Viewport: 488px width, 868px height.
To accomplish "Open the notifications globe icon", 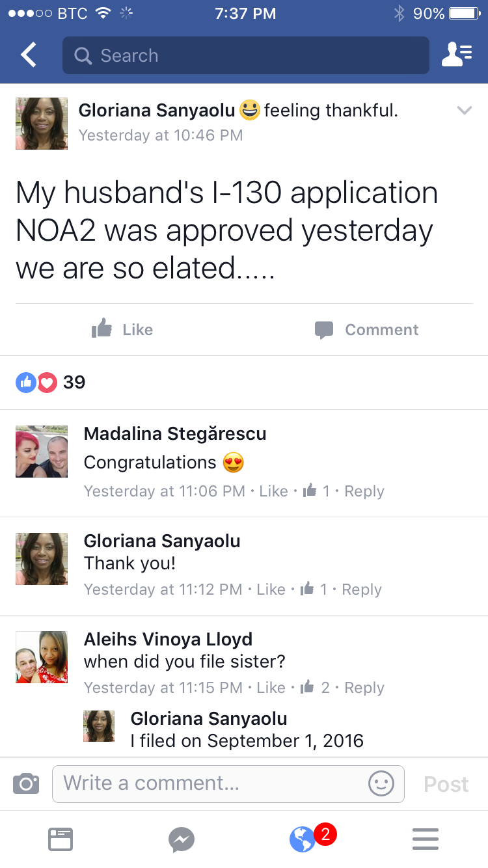I will point(303,839).
